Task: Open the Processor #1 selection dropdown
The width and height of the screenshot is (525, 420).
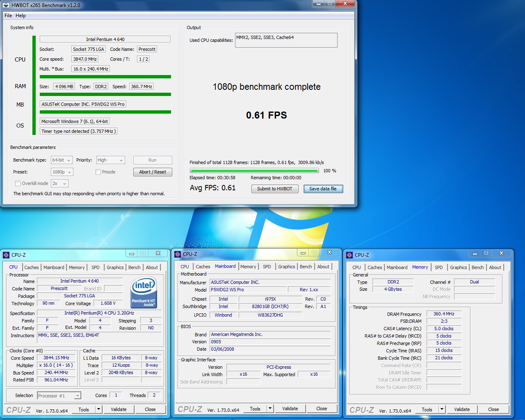Action: [x=59, y=395]
